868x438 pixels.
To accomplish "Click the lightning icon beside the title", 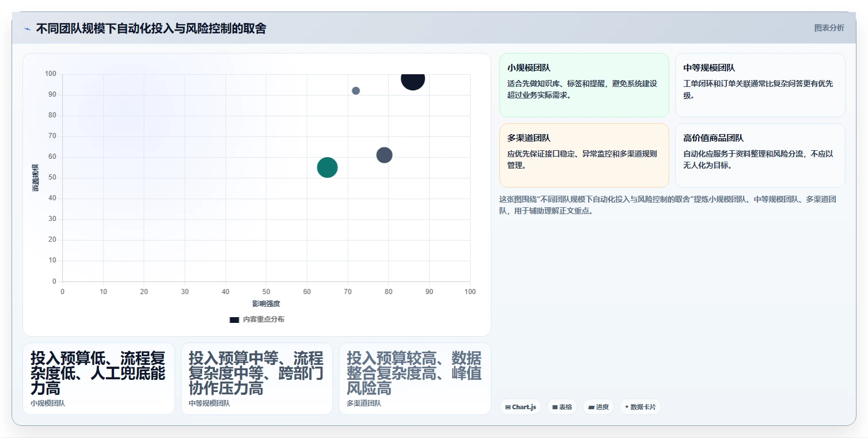I will click(27, 29).
